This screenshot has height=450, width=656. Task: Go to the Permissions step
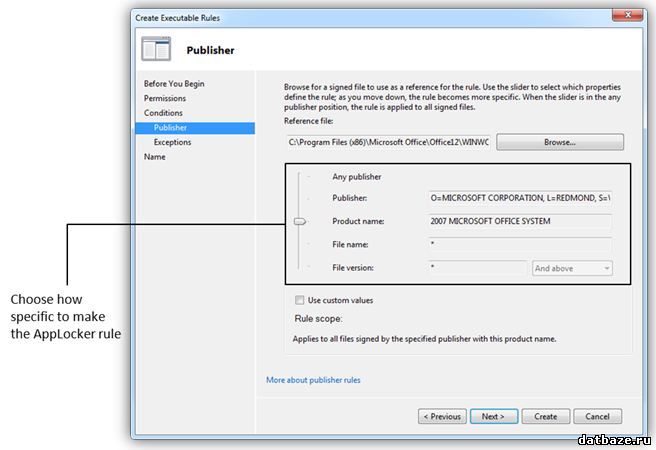point(165,99)
